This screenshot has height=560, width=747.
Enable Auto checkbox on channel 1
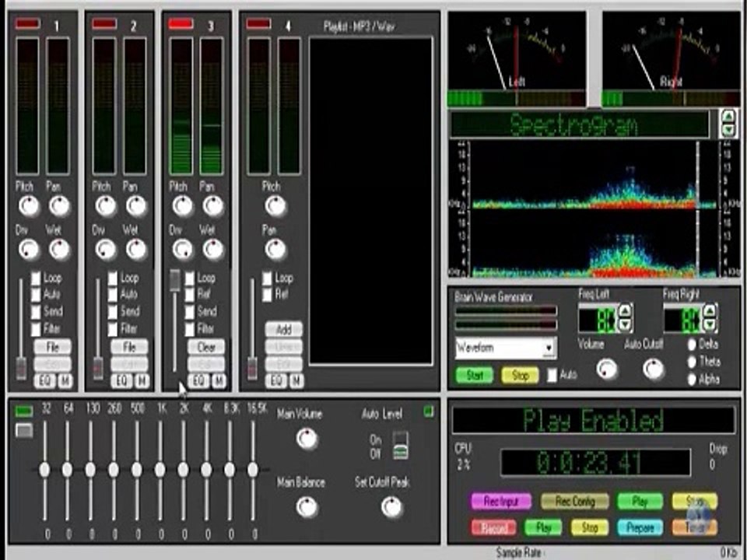[x=36, y=296]
